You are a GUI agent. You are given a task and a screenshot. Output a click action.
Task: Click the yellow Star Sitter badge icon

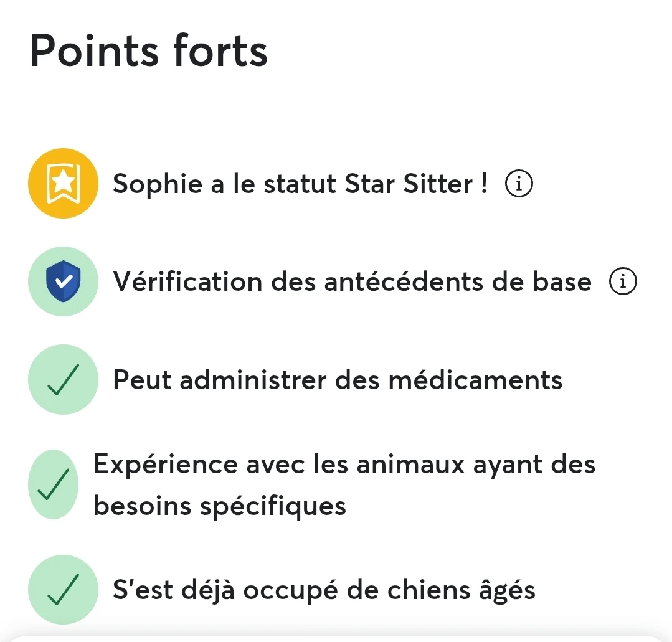click(63, 184)
